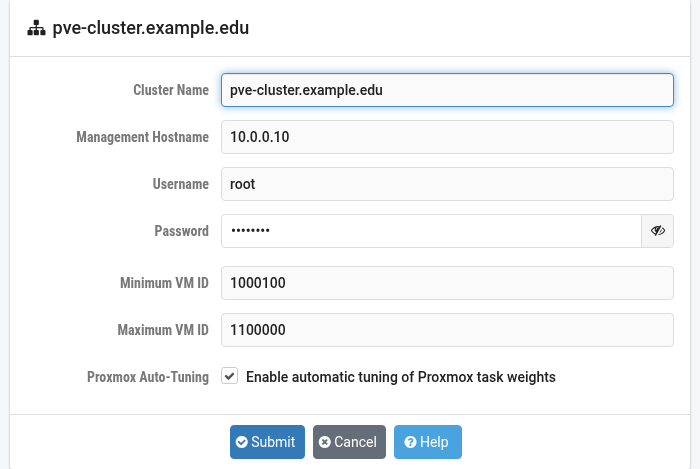The height and width of the screenshot is (469, 700).
Task: Click the question mark icon on Help
Action: coord(410,442)
